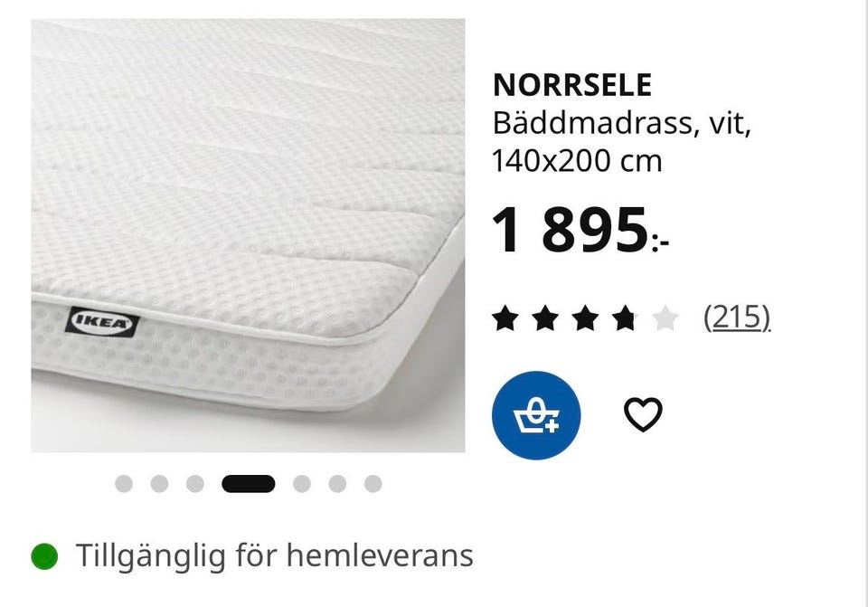
Task: Click the first rating star
Action: pyautogui.click(x=505, y=319)
